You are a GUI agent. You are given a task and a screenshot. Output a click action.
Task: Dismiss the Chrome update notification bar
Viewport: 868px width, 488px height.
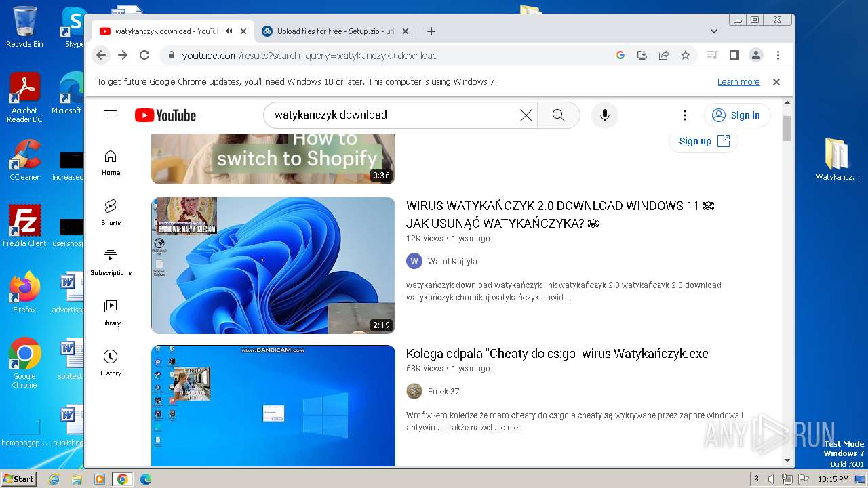pyautogui.click(x=776, y=82)
